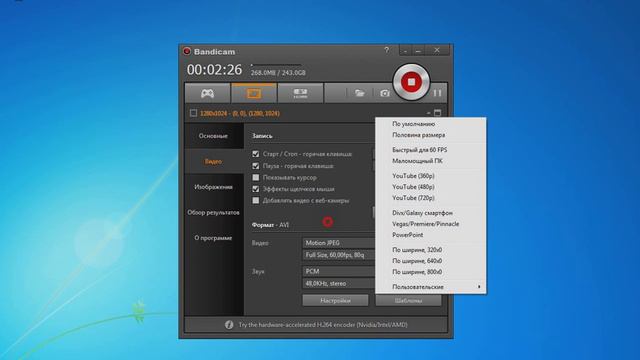Choose По ширине, 800x0 template
640x360 pixels.
(431, 272)
